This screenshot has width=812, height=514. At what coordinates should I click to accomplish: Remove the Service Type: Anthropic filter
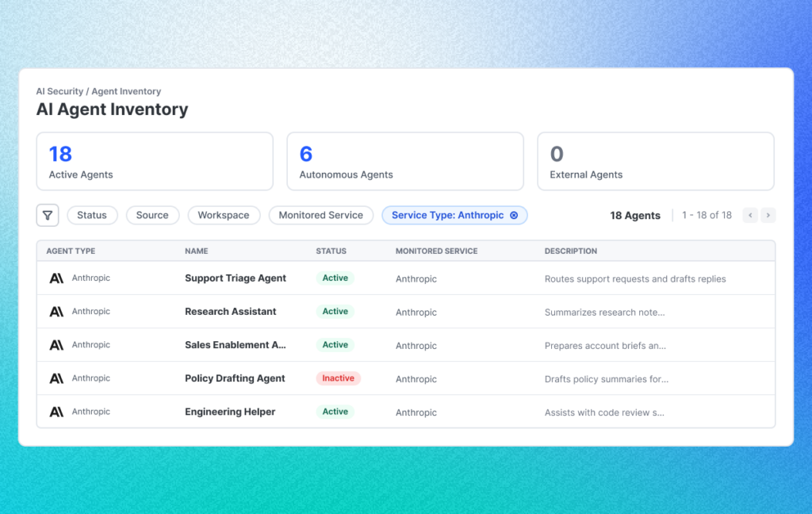point(514,215)
